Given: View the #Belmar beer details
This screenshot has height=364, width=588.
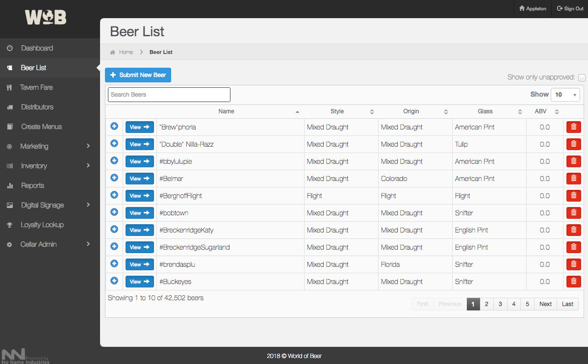Looking at the screenshot, I should click(x=139, y=179).
